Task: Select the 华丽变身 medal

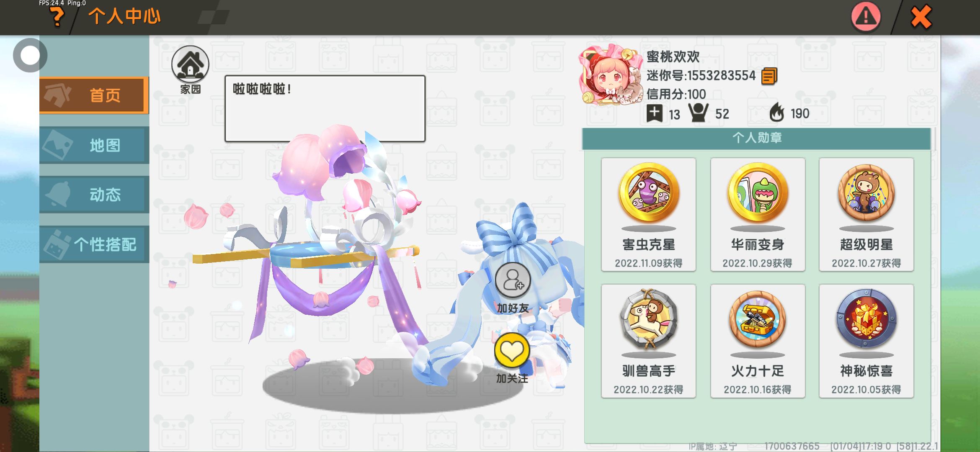Action: pos(758,214)
